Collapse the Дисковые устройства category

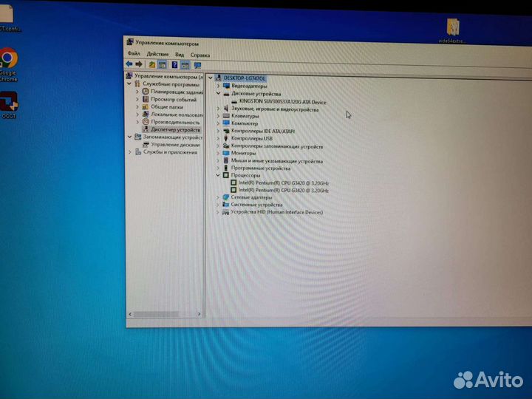tap(219, 93)
